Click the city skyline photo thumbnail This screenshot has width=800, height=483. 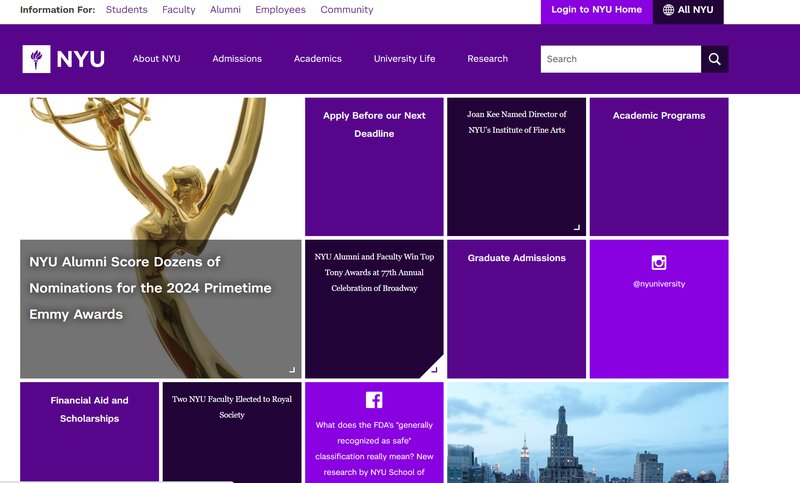coord(588,433)
